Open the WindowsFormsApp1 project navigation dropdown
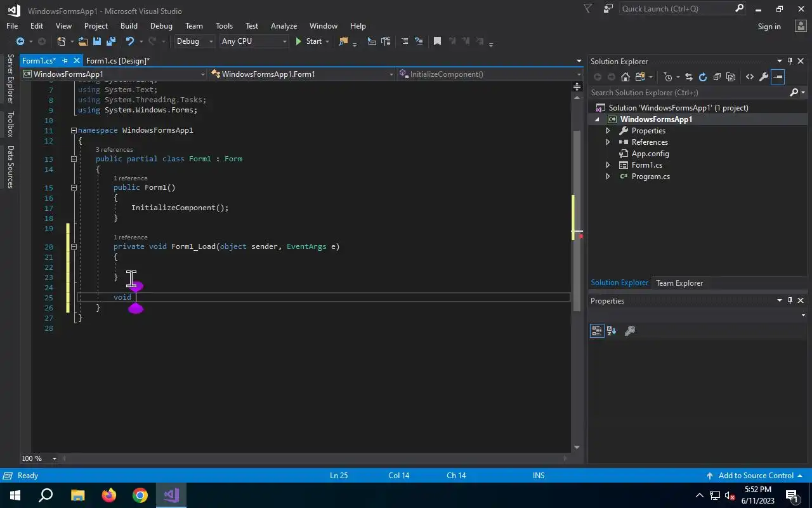The image size is (812, 508). tap(114, 74)
